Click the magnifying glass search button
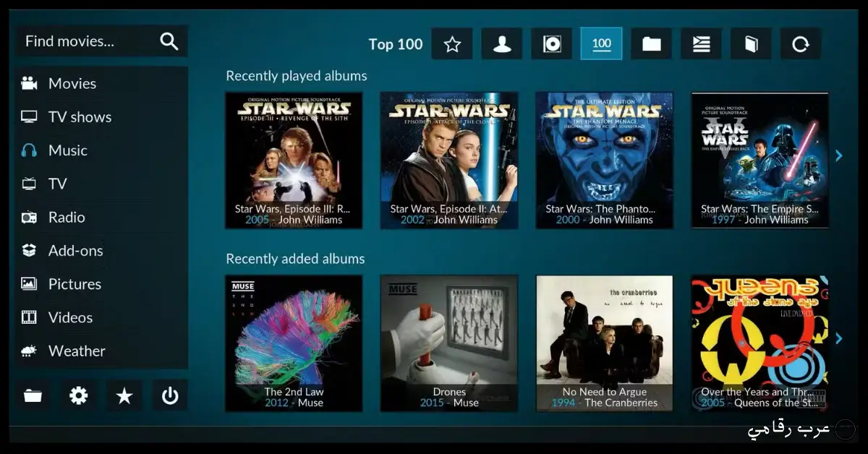 pyautogui.click(x=169, y=41)
